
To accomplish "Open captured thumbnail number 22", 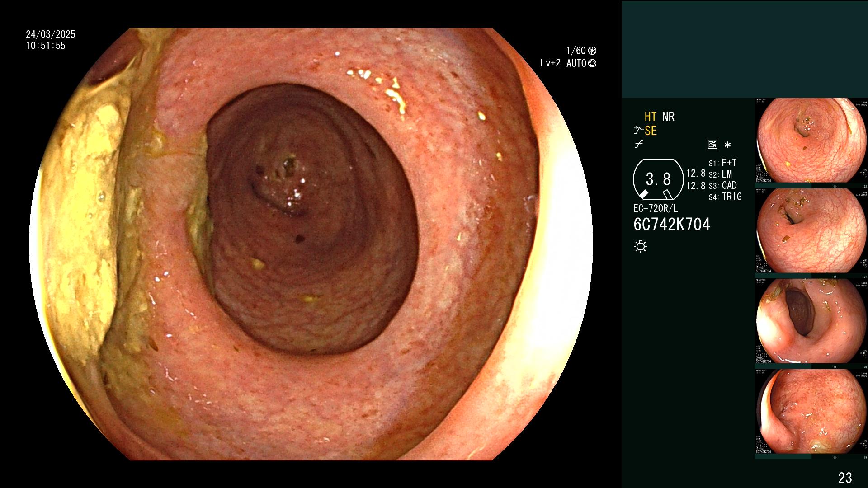I will point(811,141).
